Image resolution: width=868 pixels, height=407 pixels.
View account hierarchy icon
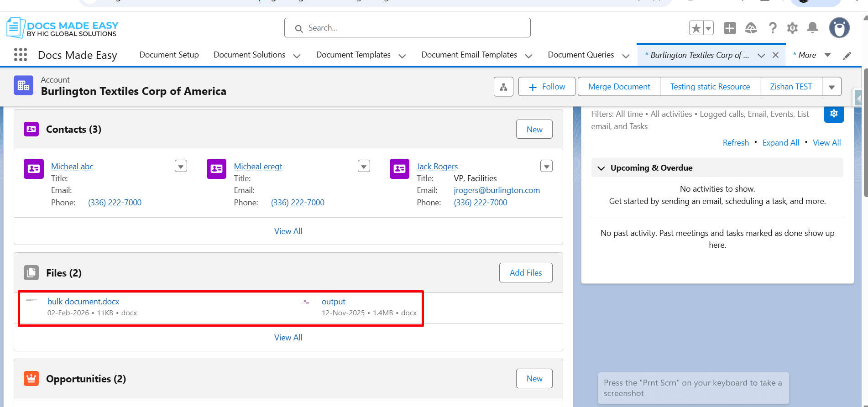click(x=503, y=87)
